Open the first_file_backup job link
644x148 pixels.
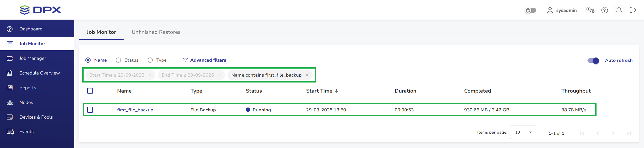(x=135, y=110)
